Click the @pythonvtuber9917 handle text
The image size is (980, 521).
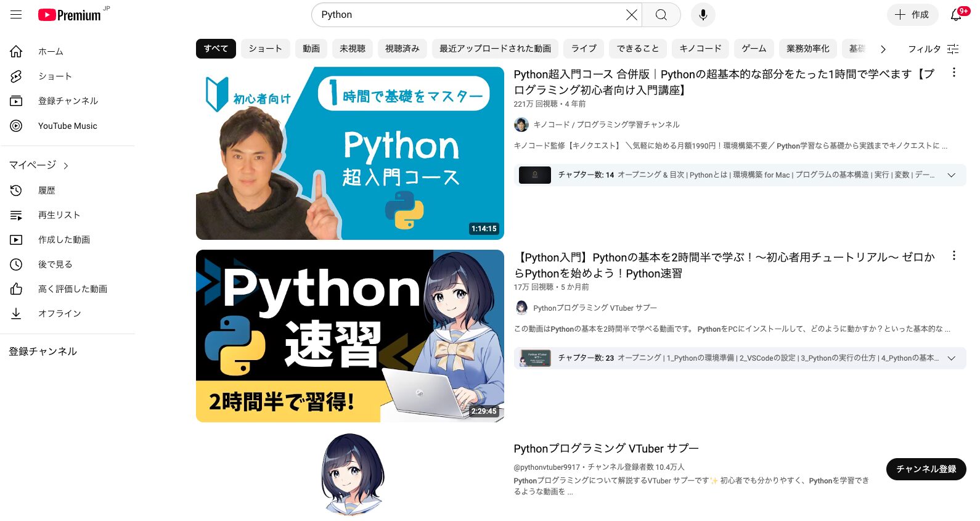coord(547,467)
